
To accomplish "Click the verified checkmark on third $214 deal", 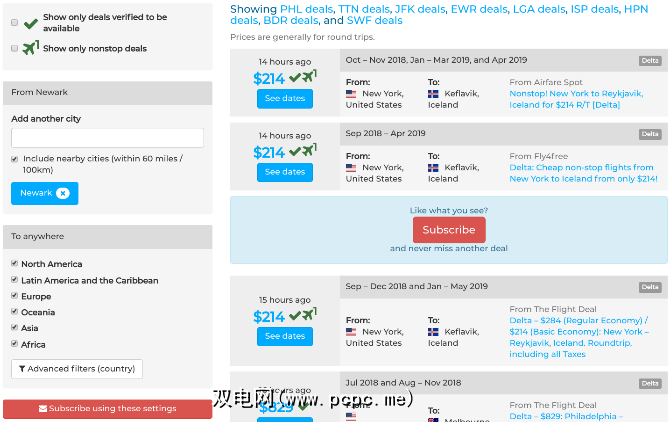I will pos(295,315).
